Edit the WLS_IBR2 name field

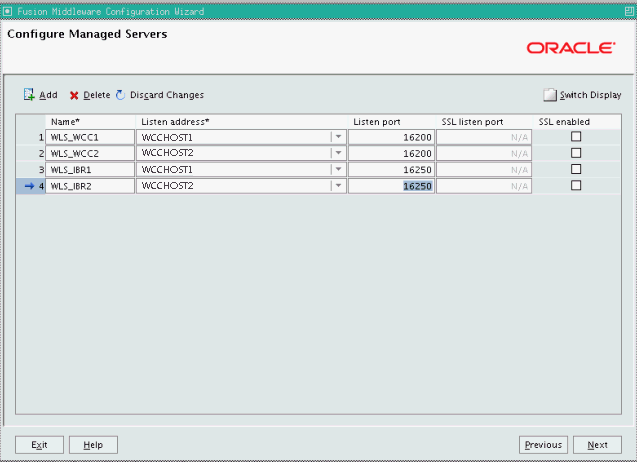pyautogui.click(x=90, y=186)
